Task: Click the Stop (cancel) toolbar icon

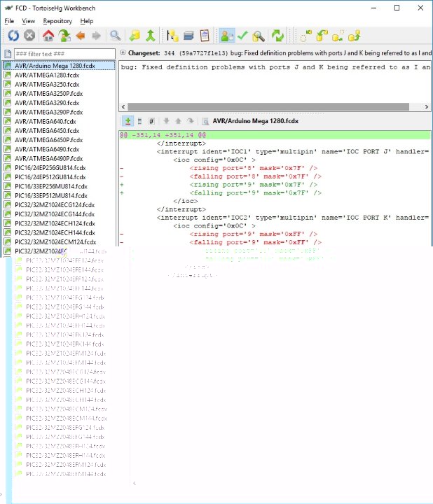Action: click(29, 36)
